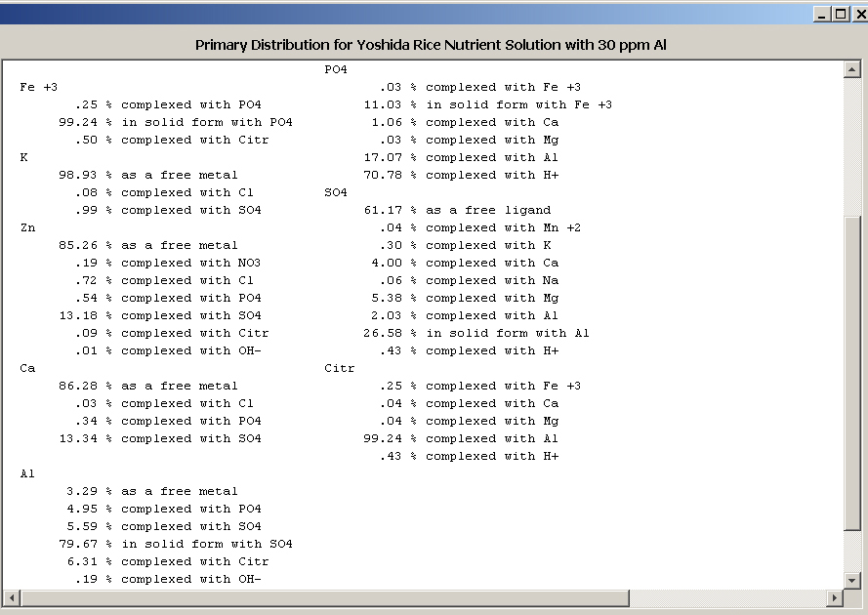
Task: Select the row '.03 % complexed with Mg'
Action: (x=469, y=140)
